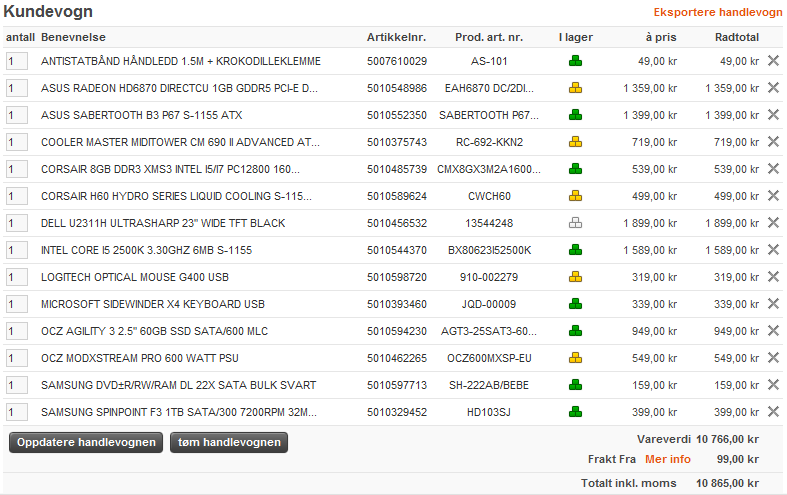The image size is (787, 495).
Task: Remove SAMSUNG SPINPOINT F3 1TB item
Action: coord(773,412)
